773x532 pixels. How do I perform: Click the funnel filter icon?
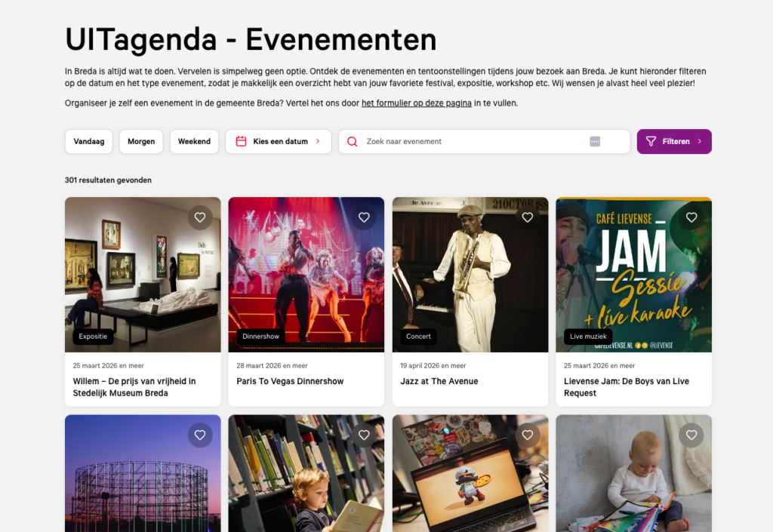[x=651, y=141]
